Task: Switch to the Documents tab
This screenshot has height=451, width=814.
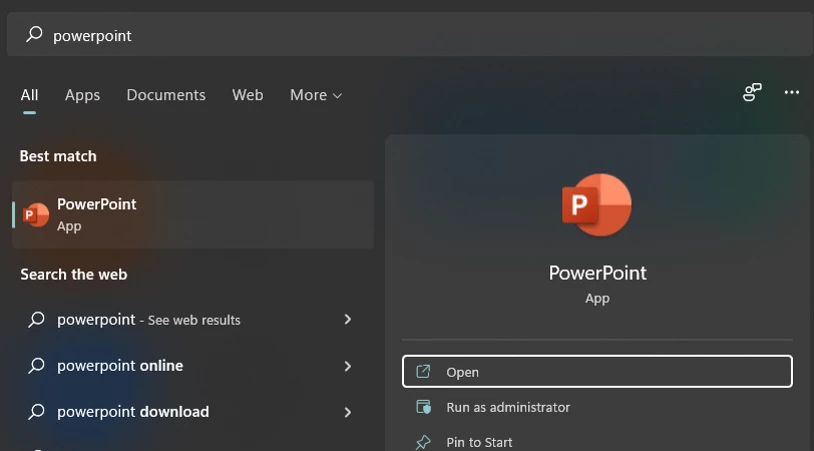Action: pyautogui.click(x=166, y=95)
